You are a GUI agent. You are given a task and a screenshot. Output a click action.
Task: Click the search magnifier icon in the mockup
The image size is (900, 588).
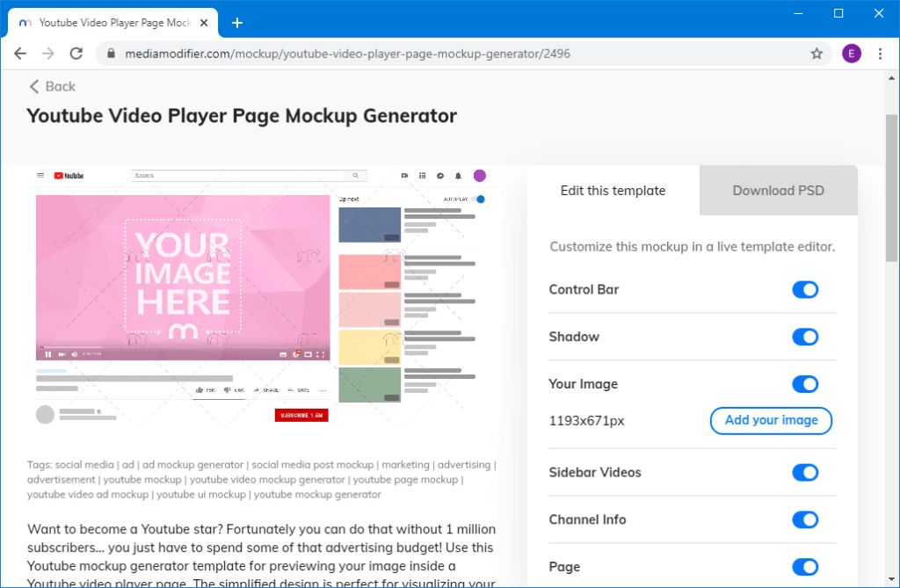355,175
